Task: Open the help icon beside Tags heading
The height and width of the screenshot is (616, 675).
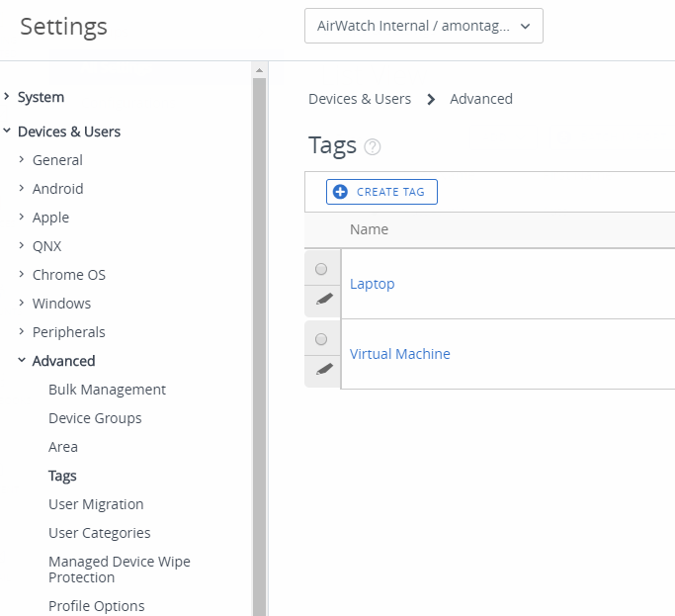Action: 373,147
